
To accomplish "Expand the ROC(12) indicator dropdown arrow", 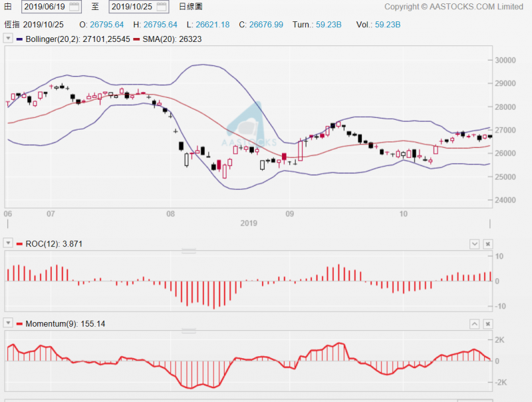I will coord(8,244).
